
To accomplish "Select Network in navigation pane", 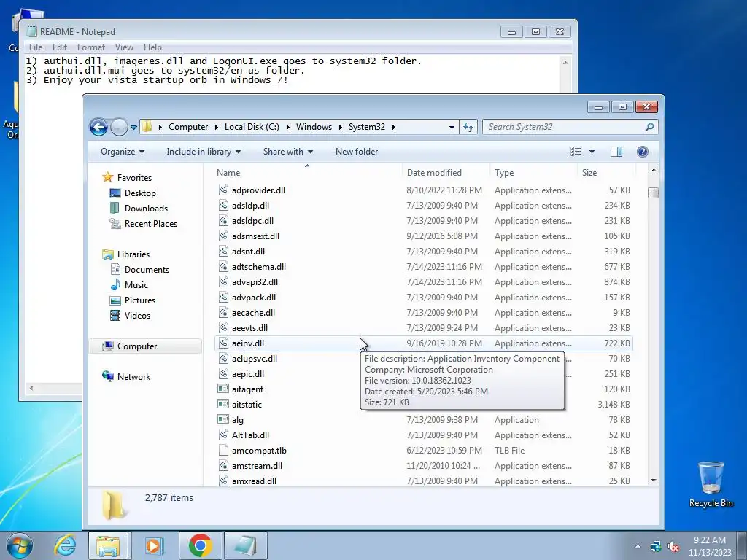I will (x=133, y=377).
